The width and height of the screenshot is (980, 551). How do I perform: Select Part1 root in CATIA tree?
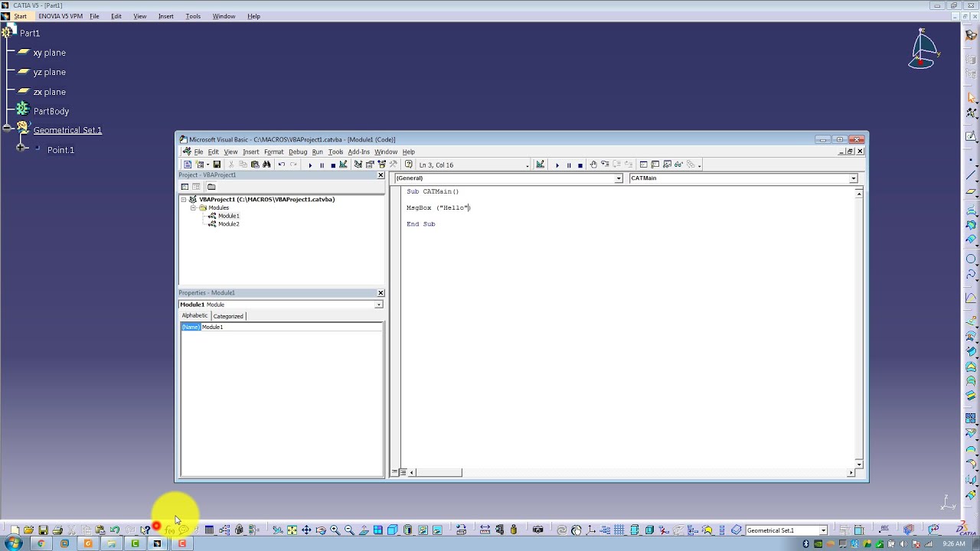(30, 33)
